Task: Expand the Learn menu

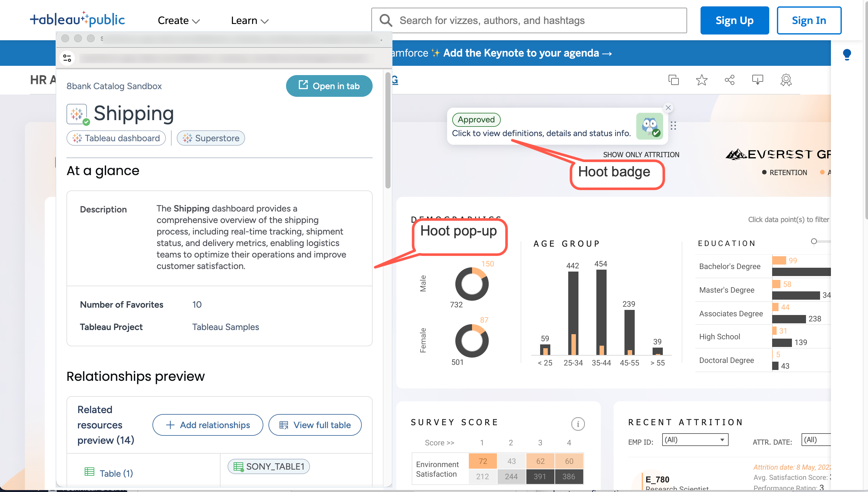Action: coord(250,21)
